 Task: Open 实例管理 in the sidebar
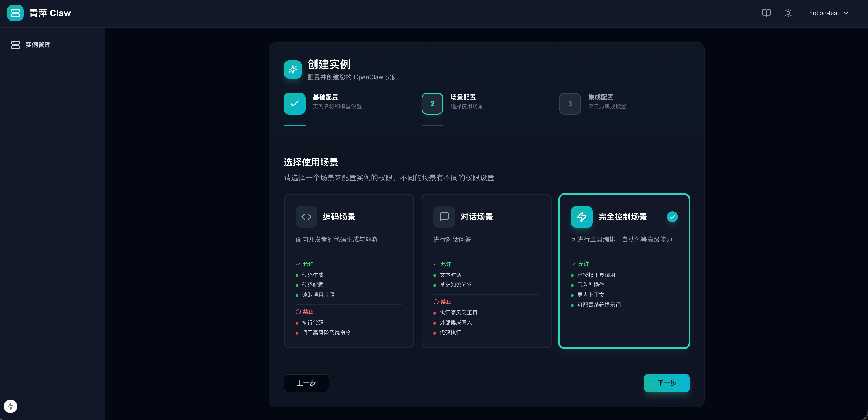click(38, 45)
